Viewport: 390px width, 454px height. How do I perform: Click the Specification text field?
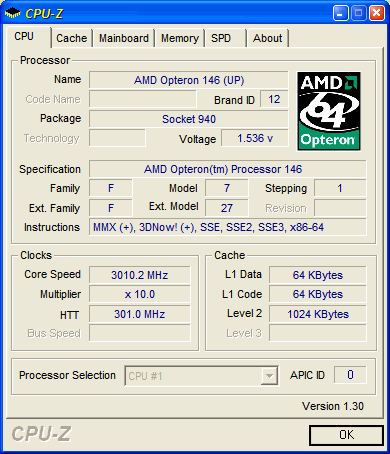coord(227,169)
